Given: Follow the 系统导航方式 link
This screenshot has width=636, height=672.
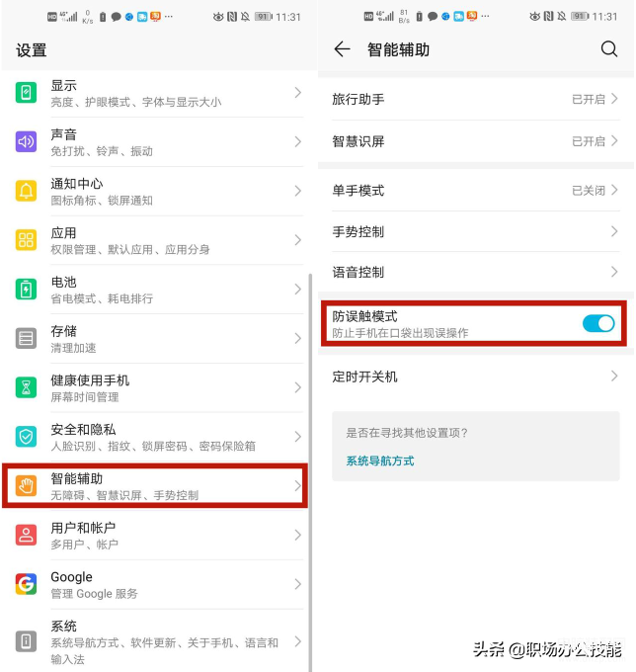Looking at the screenshot, I should (x=380, y=462).
